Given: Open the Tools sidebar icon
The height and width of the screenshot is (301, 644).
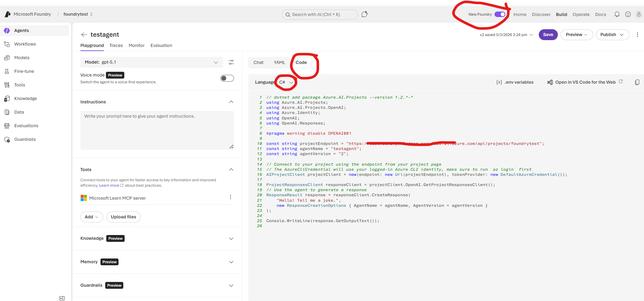Looking at the screenshot, I should point(7,85).
